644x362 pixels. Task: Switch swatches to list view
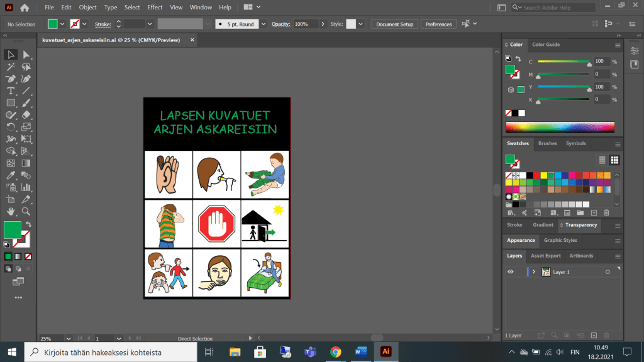tap(602, 160)
